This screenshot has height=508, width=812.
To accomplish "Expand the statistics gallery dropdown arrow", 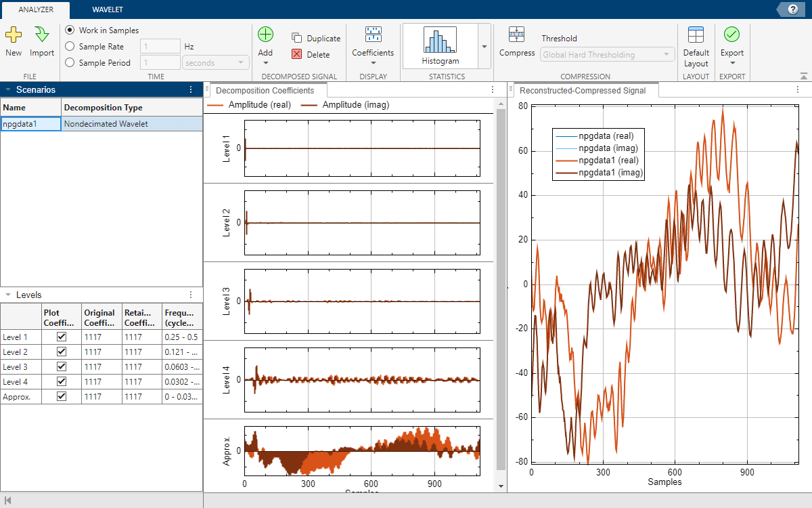I will 484,46.
